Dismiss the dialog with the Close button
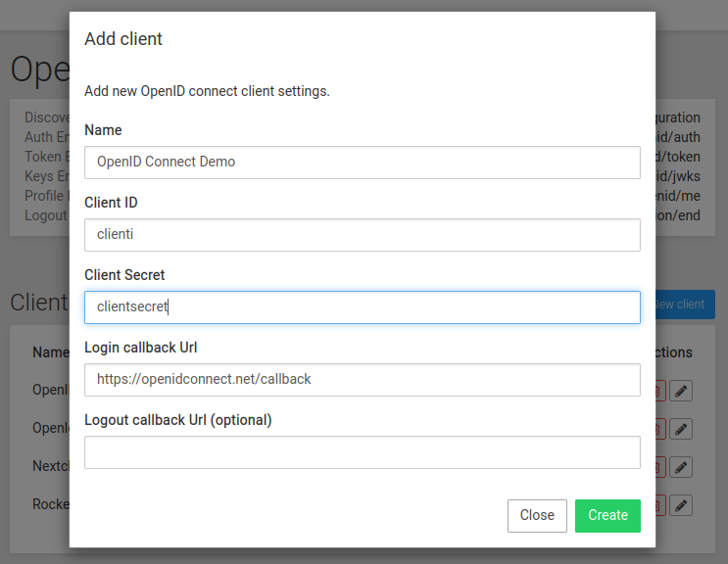 537,516
